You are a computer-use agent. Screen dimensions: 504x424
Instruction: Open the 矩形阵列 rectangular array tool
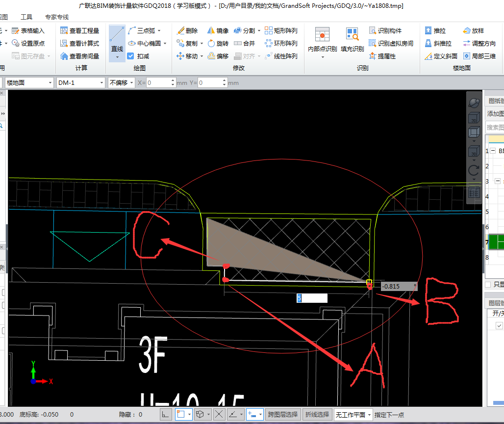[281, 30]
